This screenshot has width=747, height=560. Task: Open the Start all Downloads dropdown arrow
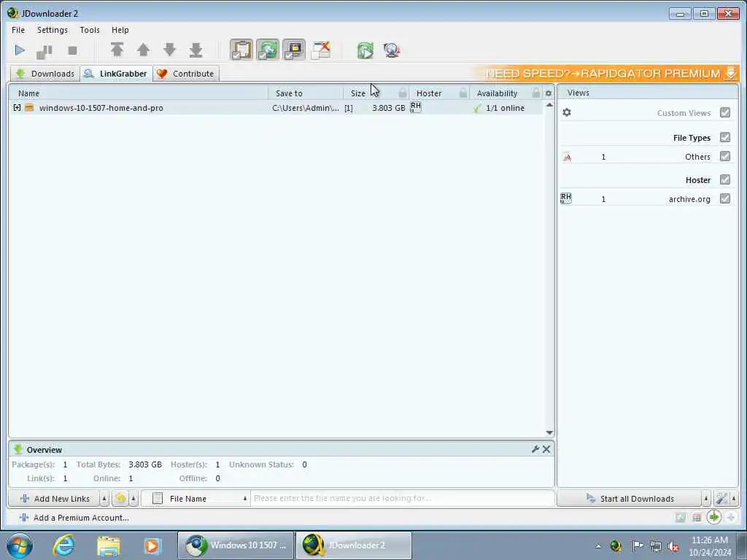706,499
